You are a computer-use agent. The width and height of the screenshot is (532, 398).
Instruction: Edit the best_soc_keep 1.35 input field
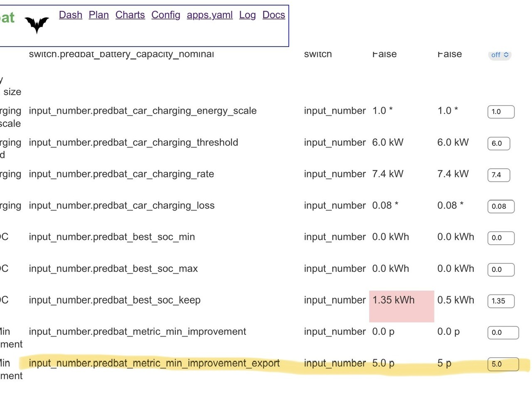(501, 301)
